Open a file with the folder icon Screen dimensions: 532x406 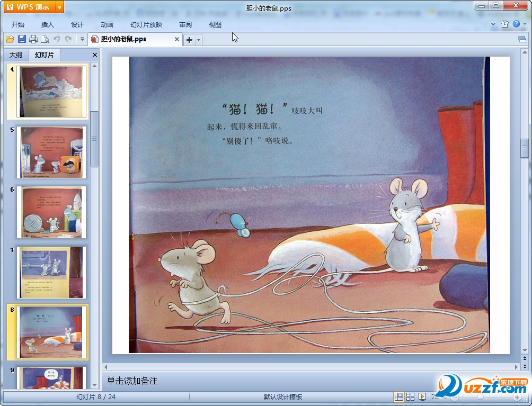10,39
